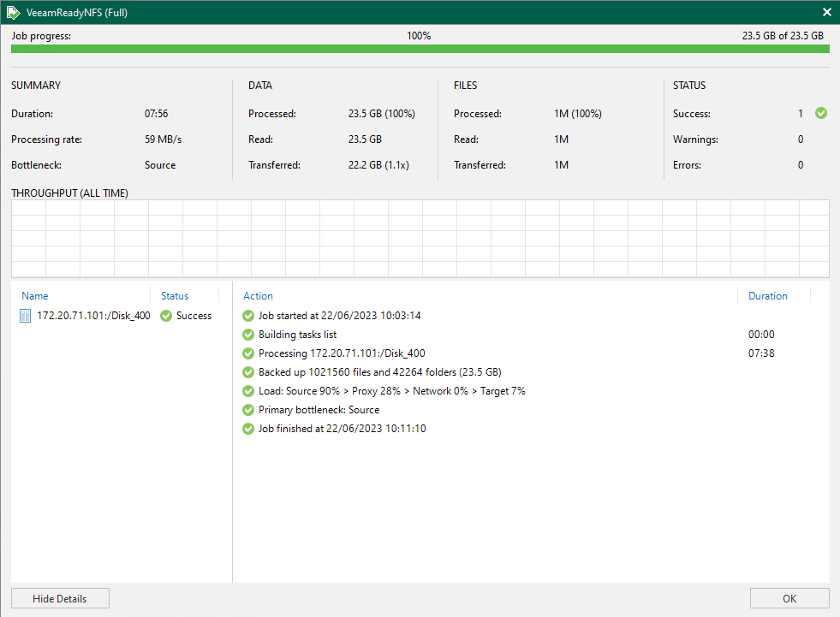The width and height of the screenshot is (840, 617).
Task: Click the Processing rate value 59 MB/s
Action: tap(163, 139)
